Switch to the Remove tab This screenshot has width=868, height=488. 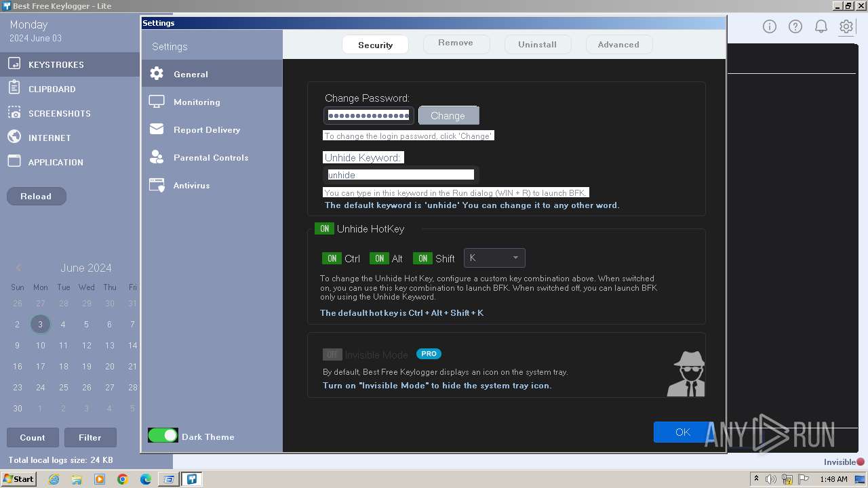click(x=456, y=43)
